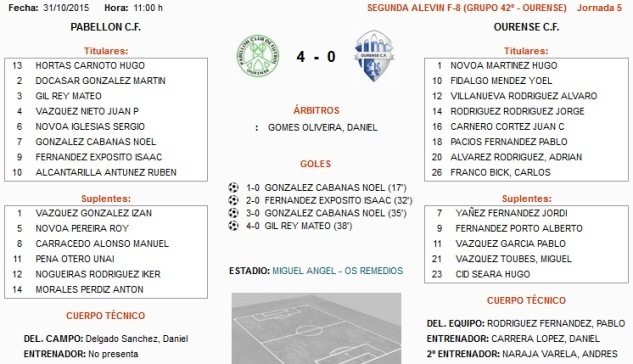Click the Ourense C.F. team name heading
This screenshot has height=364, width=633.
pos(526,27)
